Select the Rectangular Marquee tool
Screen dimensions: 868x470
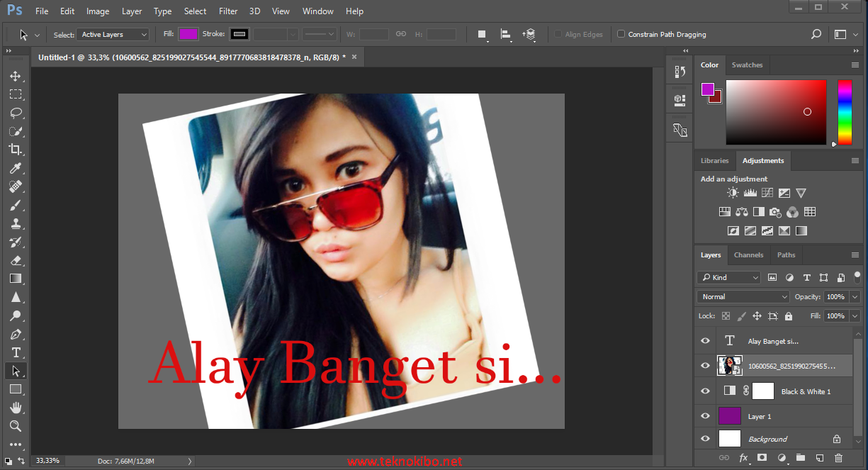pyautogui.click(x=16, y=94)
